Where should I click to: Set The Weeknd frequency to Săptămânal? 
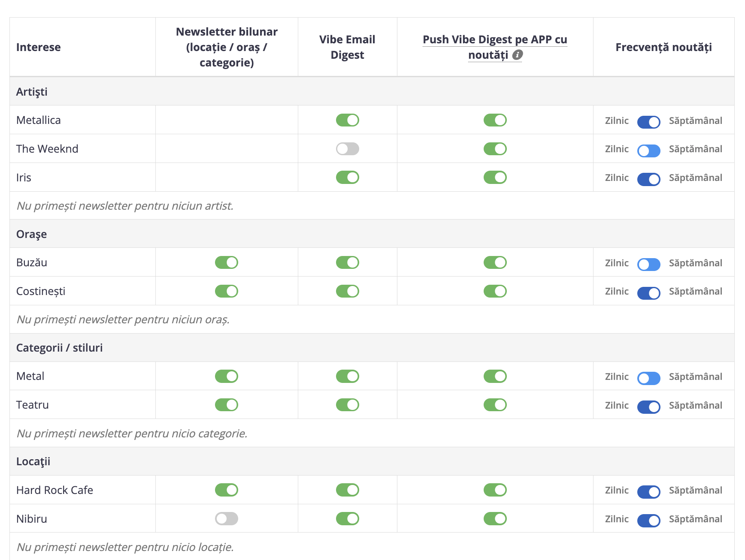[648, 151]
